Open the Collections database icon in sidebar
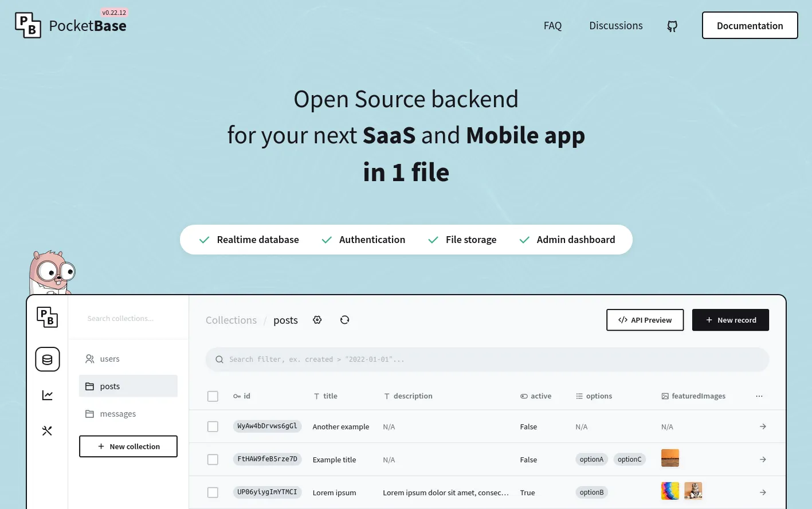Viewport: 812px width, 509px height. pyautogui.click(x=48, y=359)
